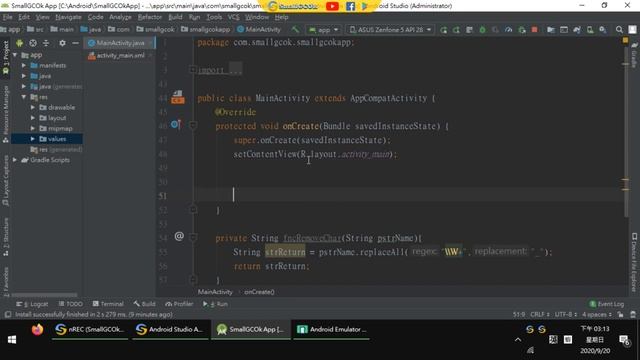Image resolution: width=640 pixels, height=360 pixels.
Task: Click the @ gutter icon at line 54
Action: click(179, 236)
